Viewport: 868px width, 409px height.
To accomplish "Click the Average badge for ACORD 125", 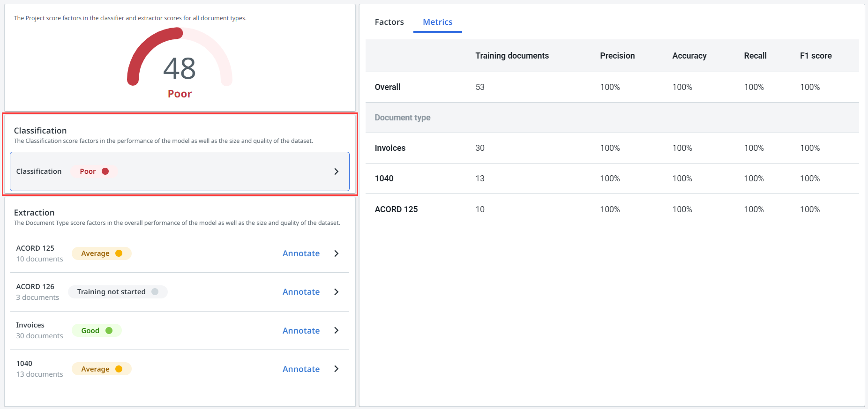I will [x=101, y=253].
